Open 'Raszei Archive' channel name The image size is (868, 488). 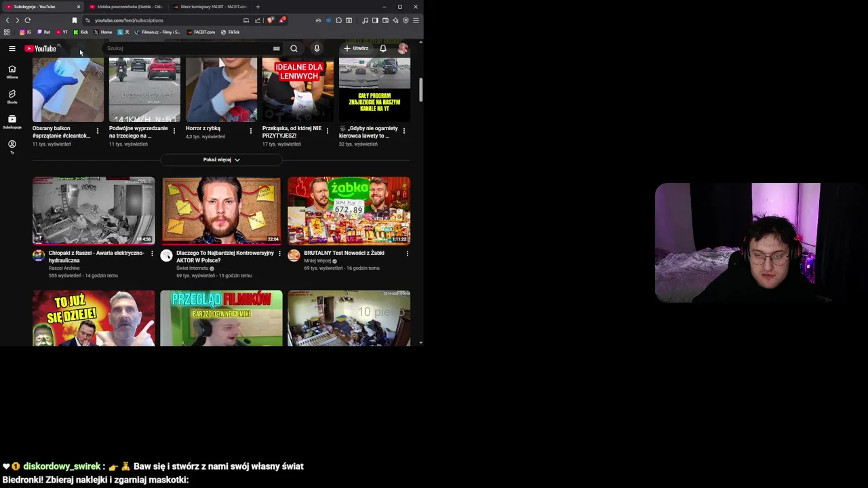pyautogui.click(x=64, y=268)
